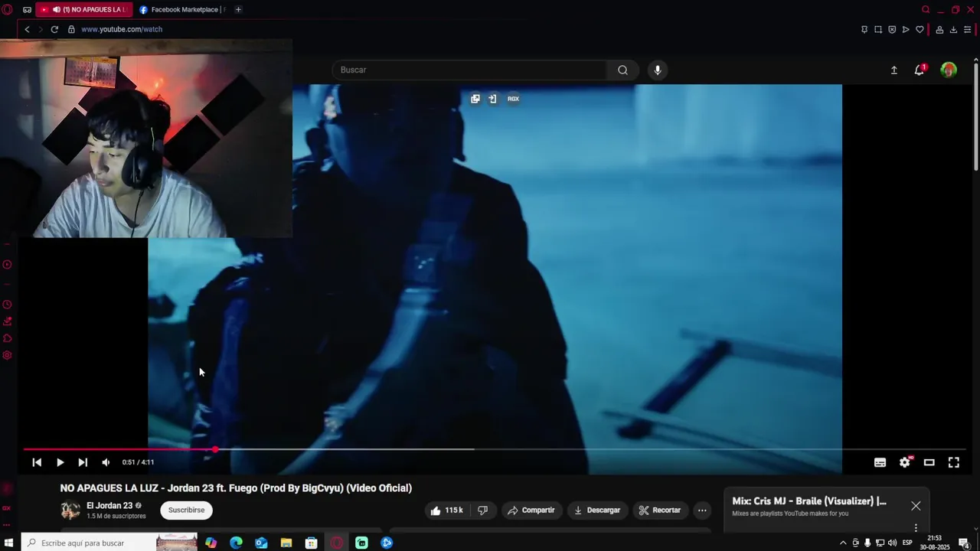Click the Mix: Cris MJ - Braile title

(809, 501)
